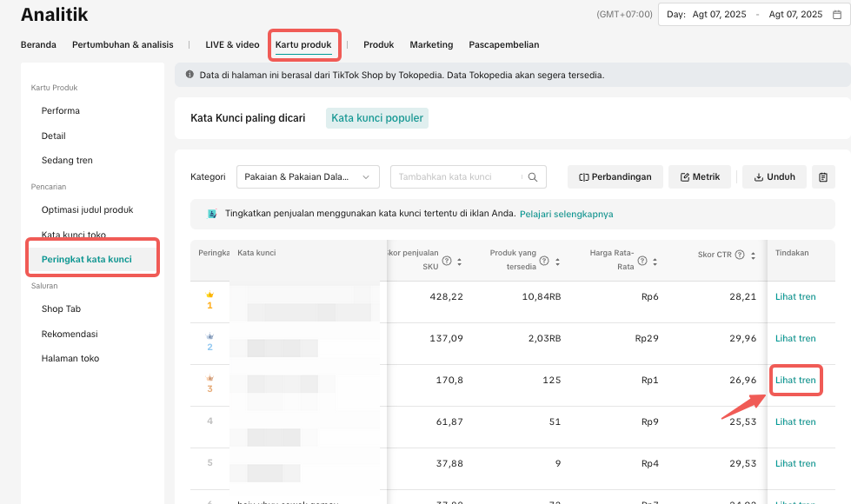Download data with the Unduh button
Image resolution: width=851 pixels, height=504 pixels.
pos(774,177)
